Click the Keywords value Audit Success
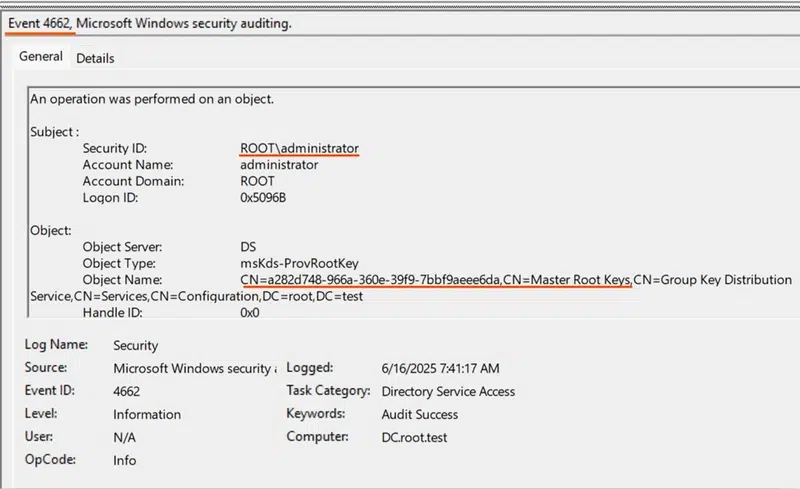This screenshot has height=489, width=800. [420, 414]
